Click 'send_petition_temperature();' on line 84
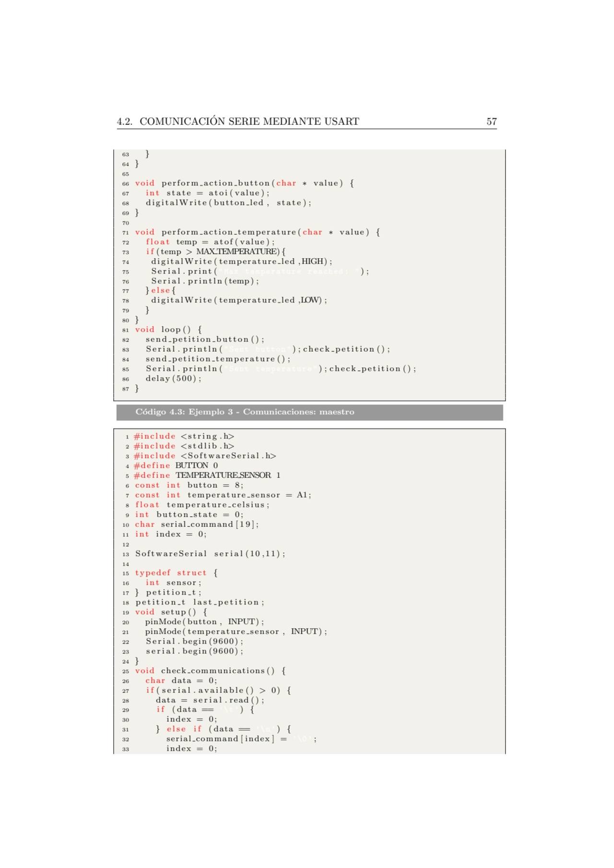The height and width of the screenshot is (868, 614). [x=218, y=359]
